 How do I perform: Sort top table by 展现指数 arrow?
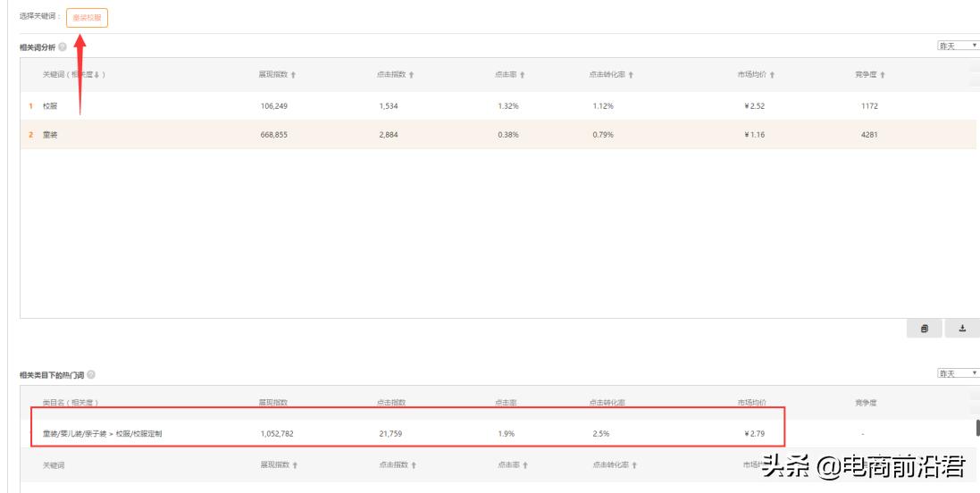tap(293, 75)
